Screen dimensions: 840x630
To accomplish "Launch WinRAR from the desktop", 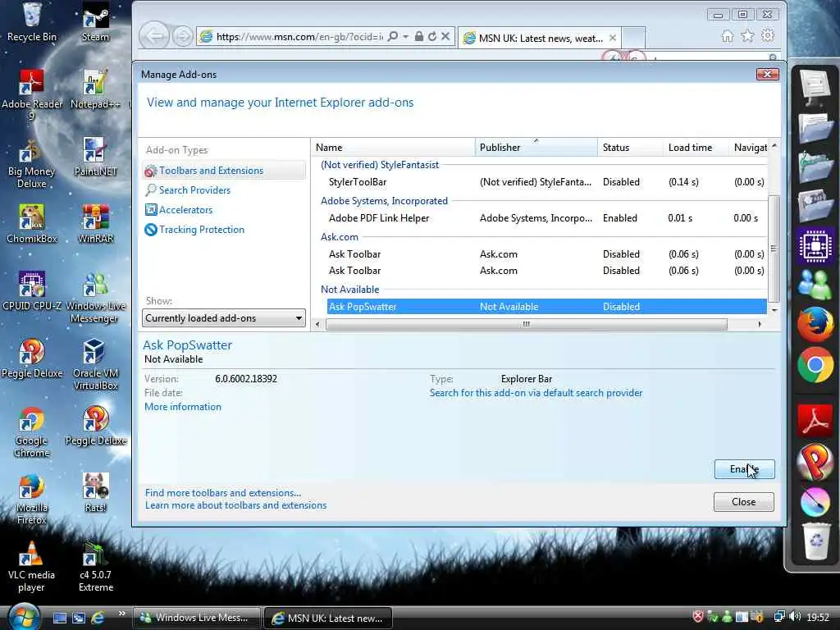I will pos(95,224).
